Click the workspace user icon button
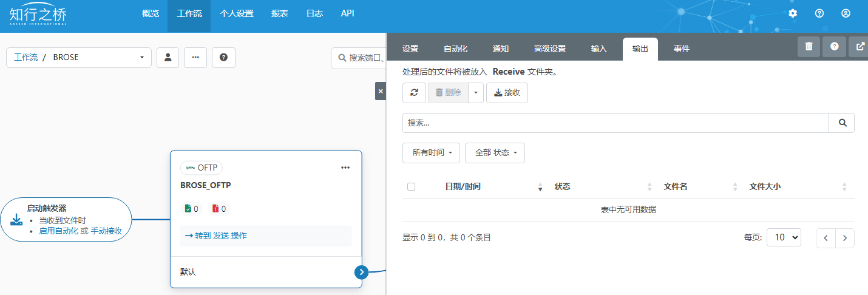Screen dimensions: 868x295 coord(168,57)
